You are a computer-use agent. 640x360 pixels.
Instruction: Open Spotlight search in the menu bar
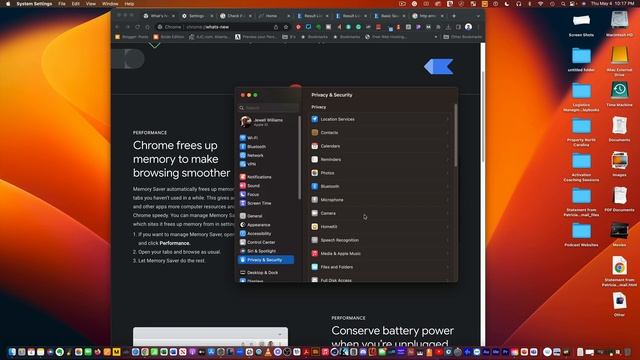click(x=563, y=4)
